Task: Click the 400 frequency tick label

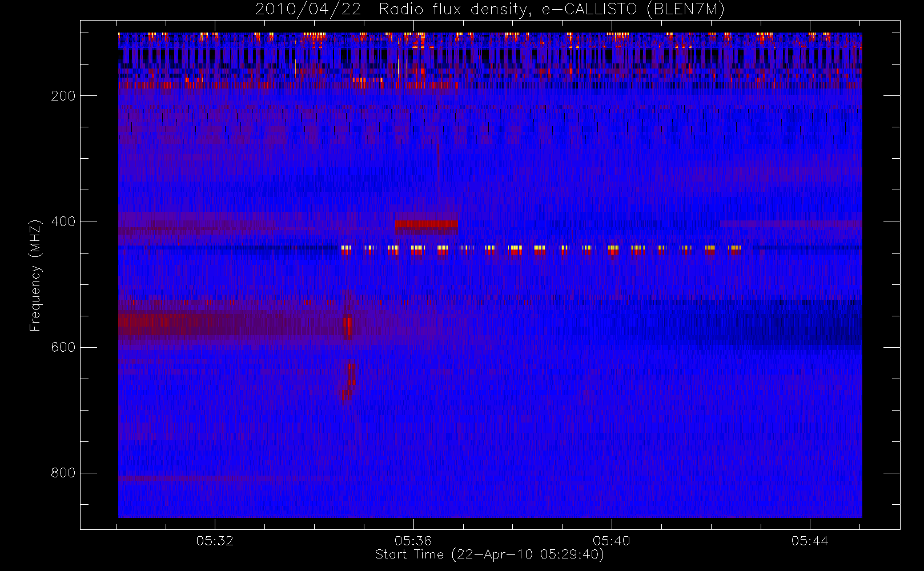Action: point(63,222)
